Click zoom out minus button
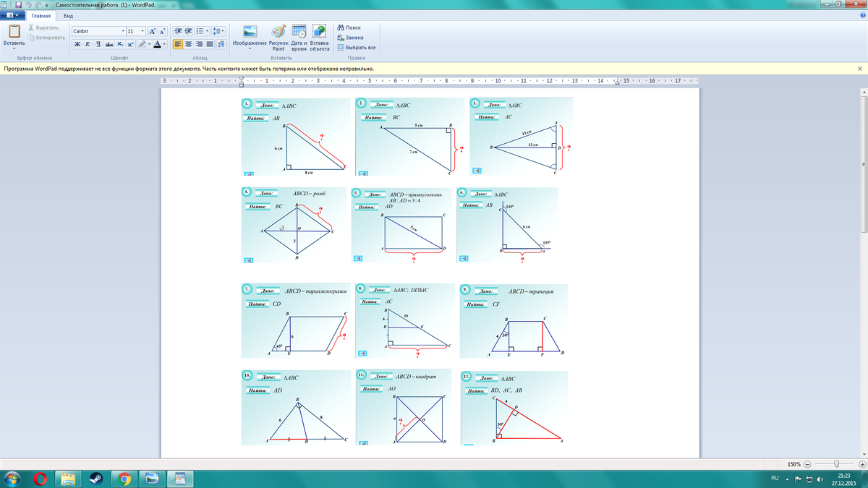The height and width of the screenshot is (488, 868). click(807, 463)
